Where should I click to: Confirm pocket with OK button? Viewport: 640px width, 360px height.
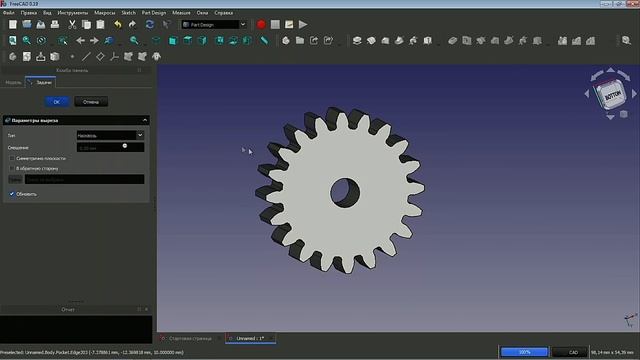click(57, 102)
